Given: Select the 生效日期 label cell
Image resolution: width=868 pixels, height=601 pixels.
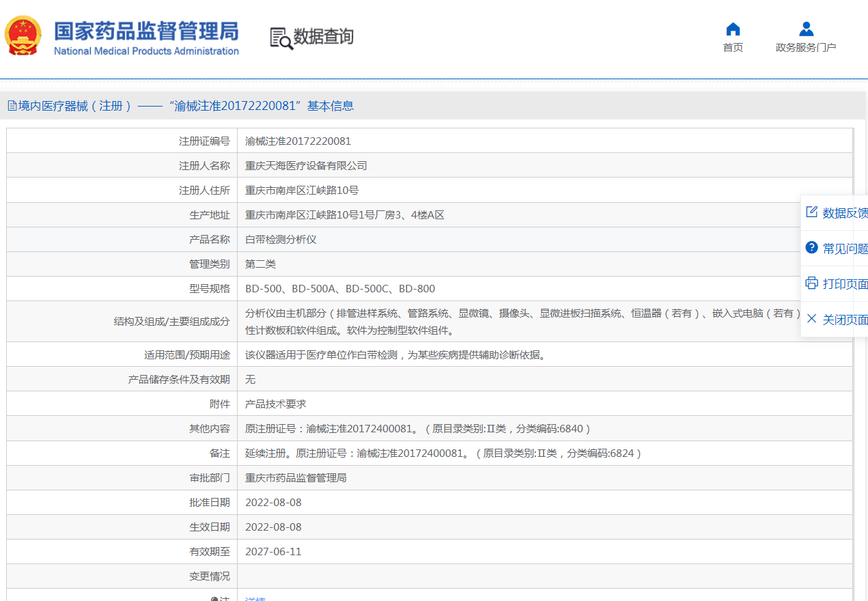Looking at the screenshot, I should (122, 527).
